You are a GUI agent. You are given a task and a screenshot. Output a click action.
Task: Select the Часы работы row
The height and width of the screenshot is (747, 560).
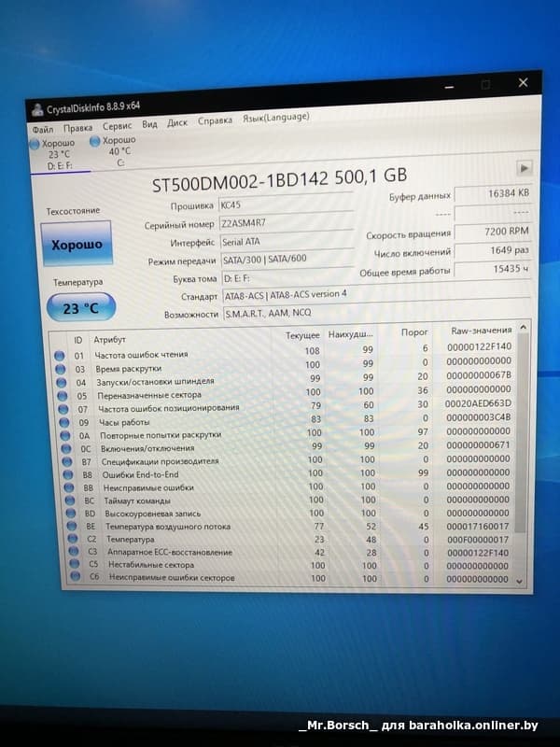click(x=288, y=419)
